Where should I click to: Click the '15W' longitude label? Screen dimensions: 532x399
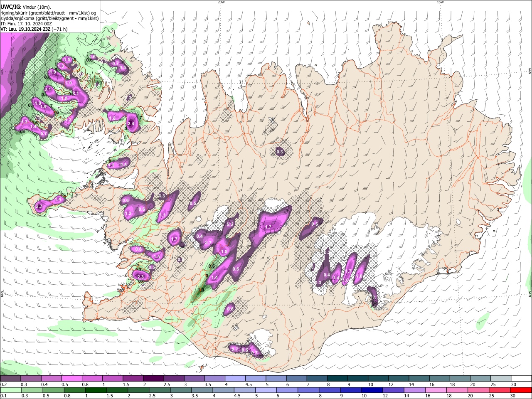coord(440,2)
